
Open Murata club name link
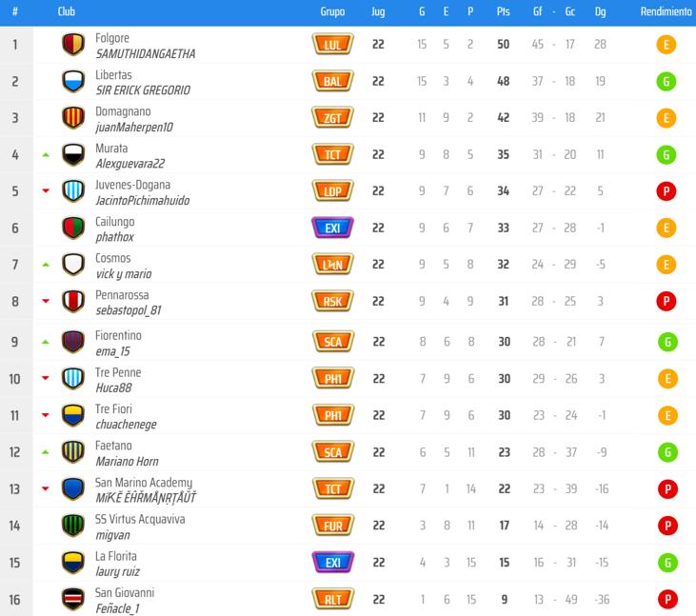(111, 149)
